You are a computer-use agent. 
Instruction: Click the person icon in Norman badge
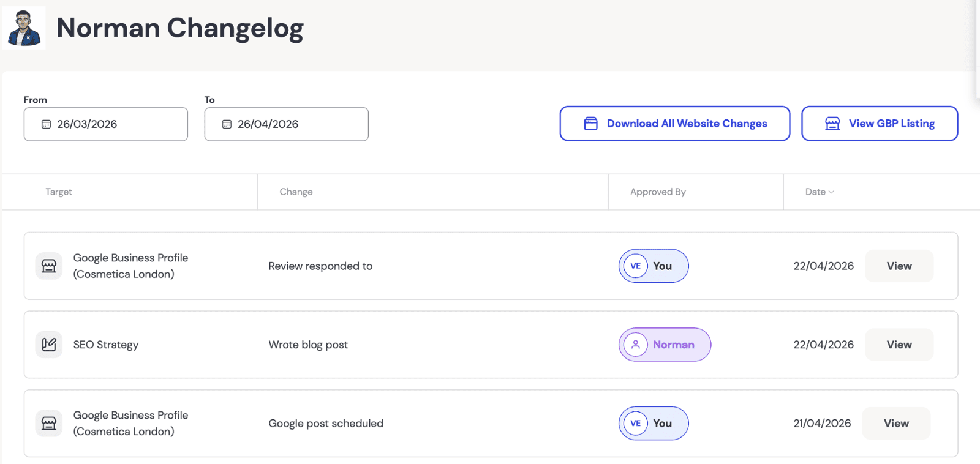(x=636, y=345)
